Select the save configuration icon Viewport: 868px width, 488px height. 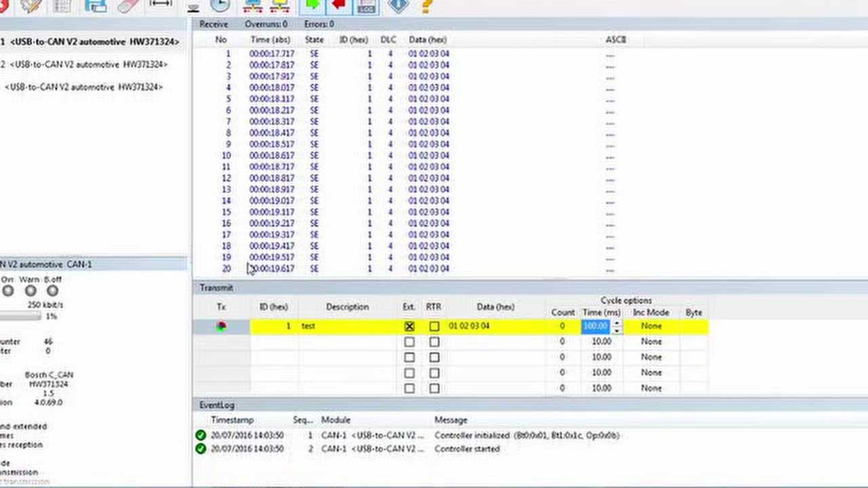coord(96,5)
